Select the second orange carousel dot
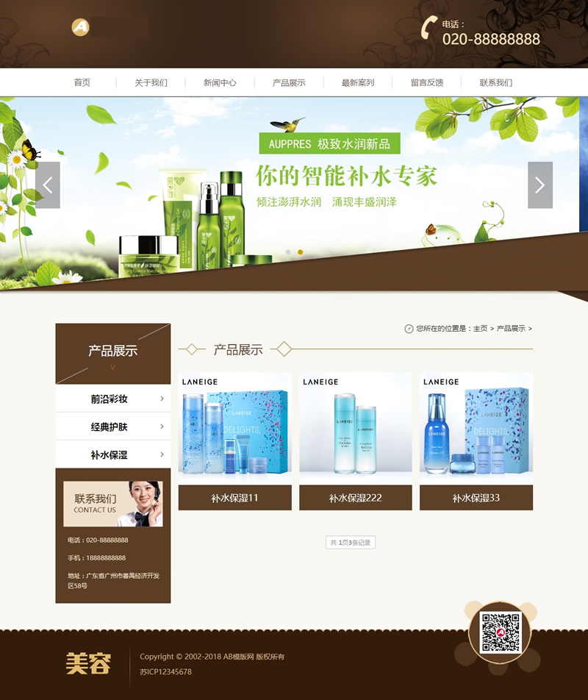The height and width of the screenshot is (700, 588). pyautogui.click(x=300, y=252)
